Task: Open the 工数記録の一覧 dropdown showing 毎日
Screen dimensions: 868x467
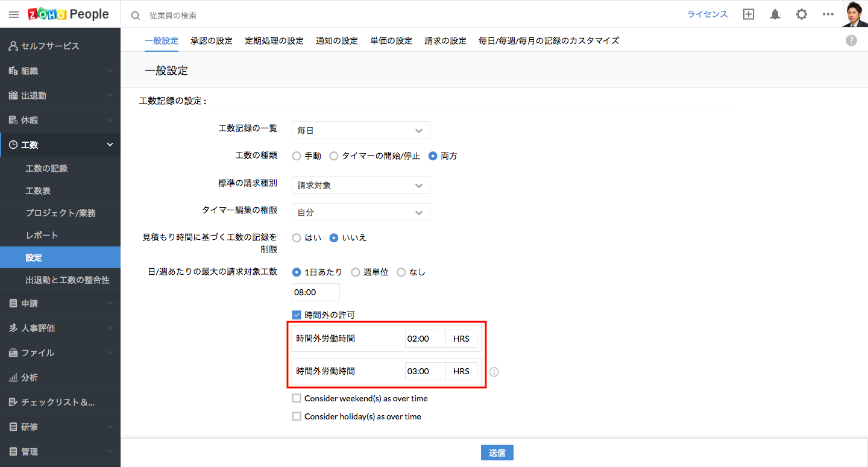Action: [x=360, y=130]
